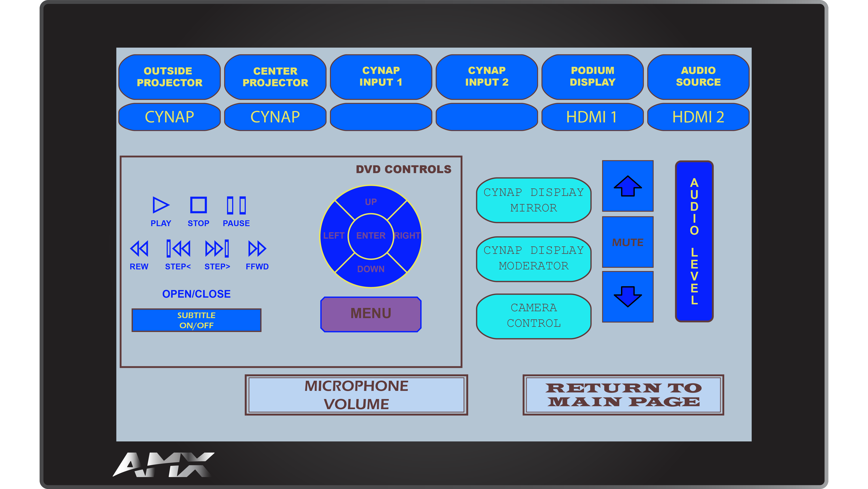Open source selector under Outside Projector
Viewport: 868px width, 489px height.
click(x=169, y=117)
